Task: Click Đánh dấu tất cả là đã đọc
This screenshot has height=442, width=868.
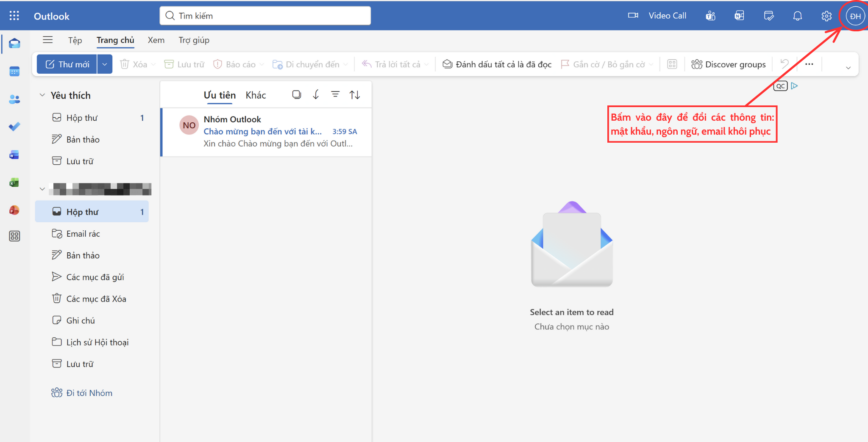Action: 497,64
